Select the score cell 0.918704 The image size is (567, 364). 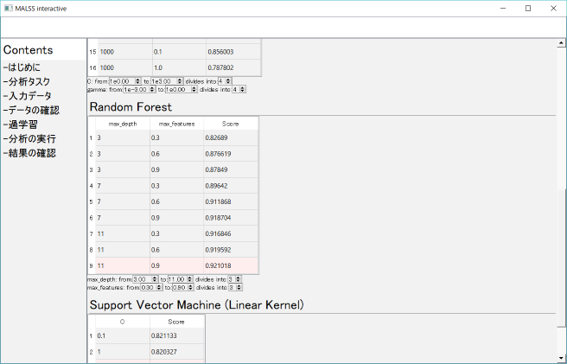[x=231, y=218]
